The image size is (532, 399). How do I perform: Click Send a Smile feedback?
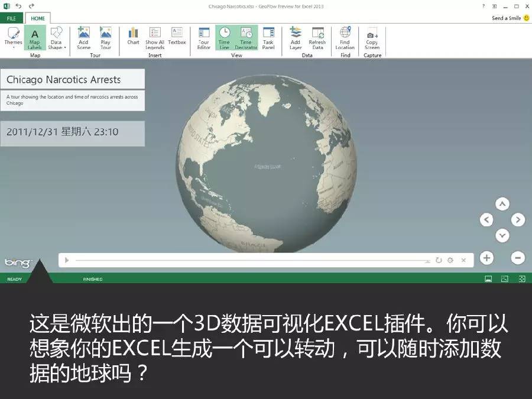click(x=510, y=18)
